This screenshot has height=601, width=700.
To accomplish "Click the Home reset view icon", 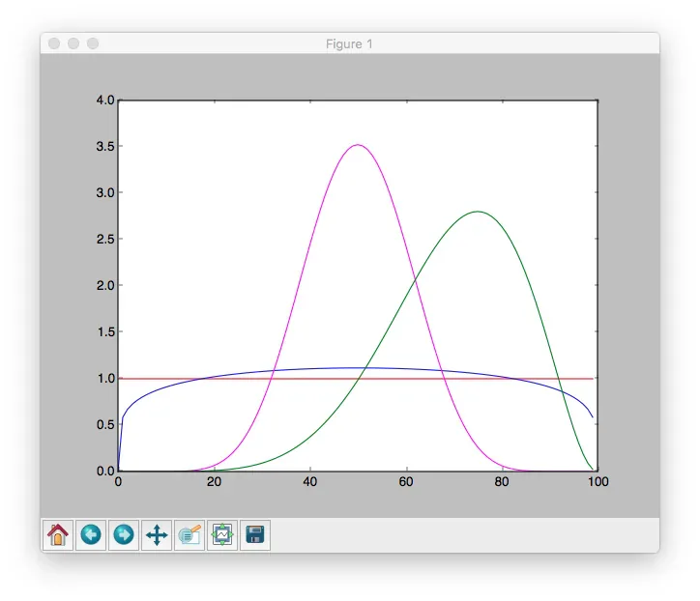I will pyautogui.click(x=58, y=534).
